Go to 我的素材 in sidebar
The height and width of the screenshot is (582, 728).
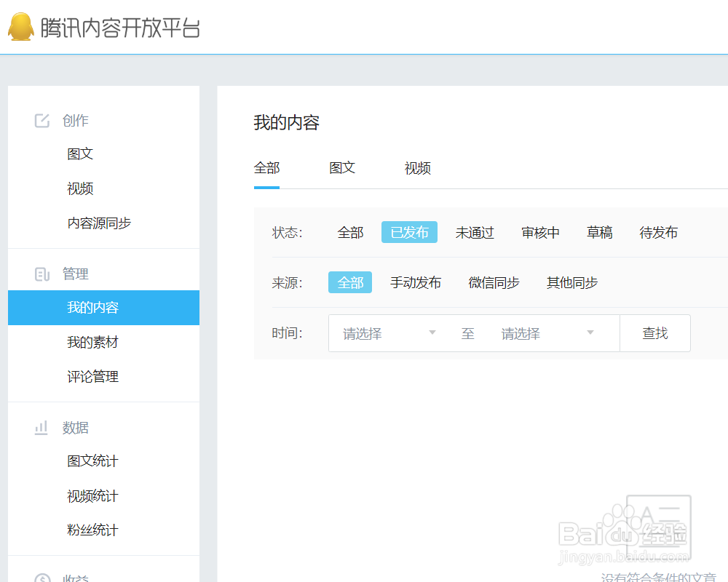(92, 342)
